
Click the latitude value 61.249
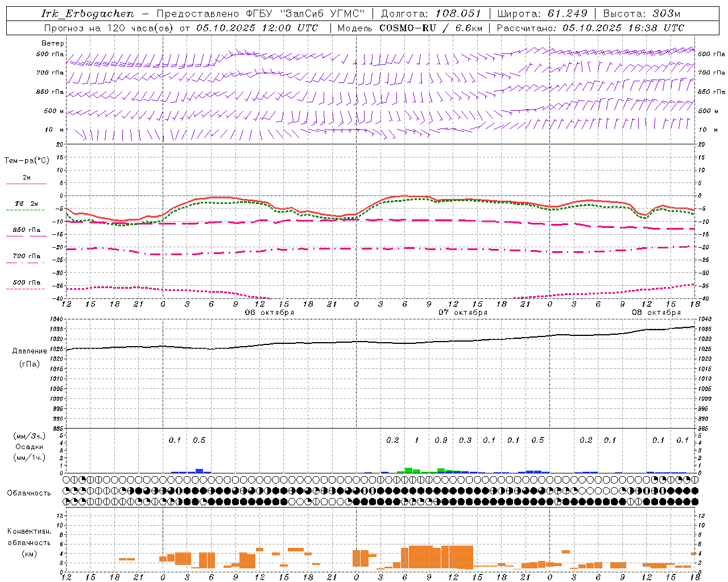tap(568, 14)
